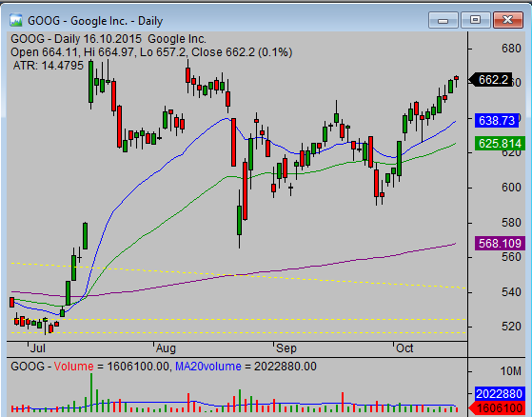Click the MA20volume value 2022880.00

286,367
